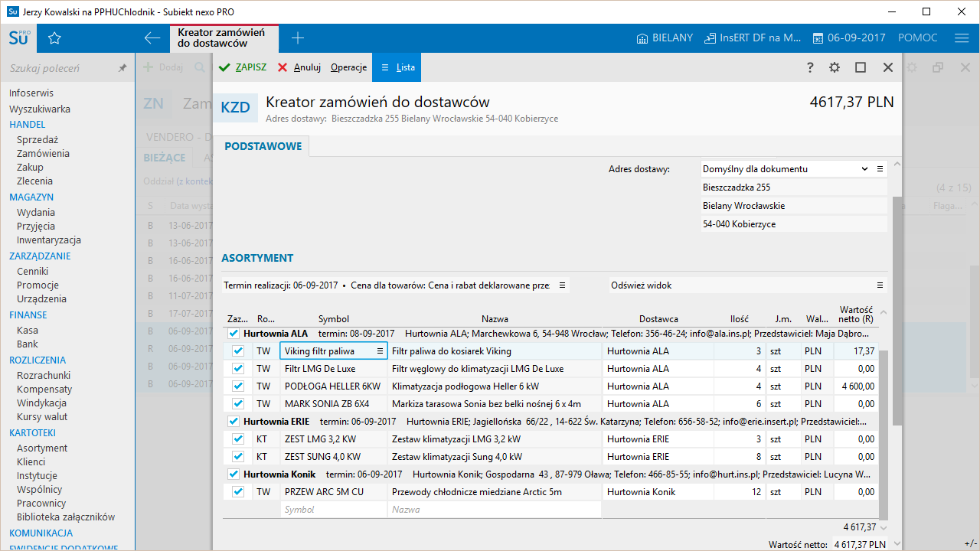
Task: Click the HANDEL section header in sidebar
Action: tap(28, 124)
